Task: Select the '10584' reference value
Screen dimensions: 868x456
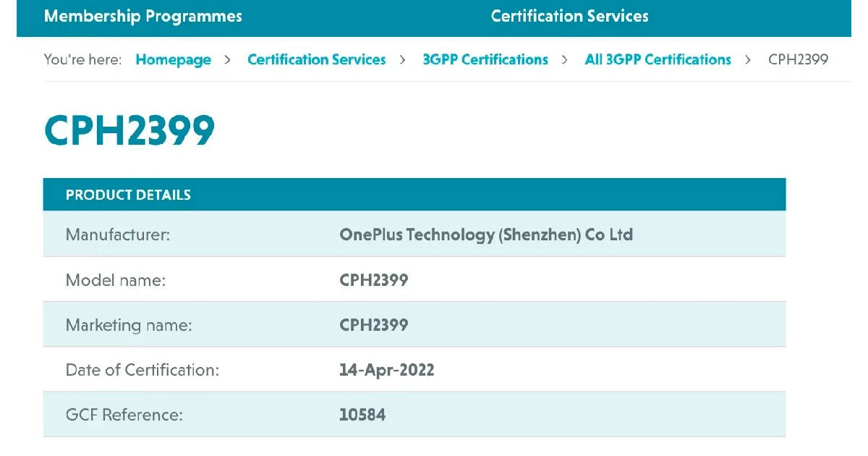Action: [362, 415]
